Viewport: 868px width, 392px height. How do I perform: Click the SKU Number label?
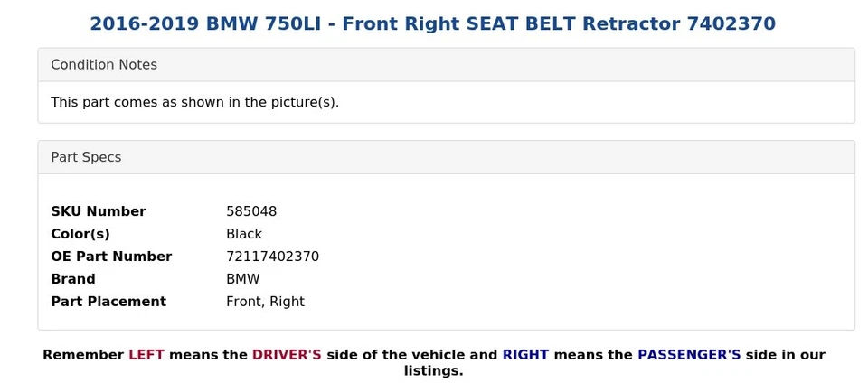(98, 211)
